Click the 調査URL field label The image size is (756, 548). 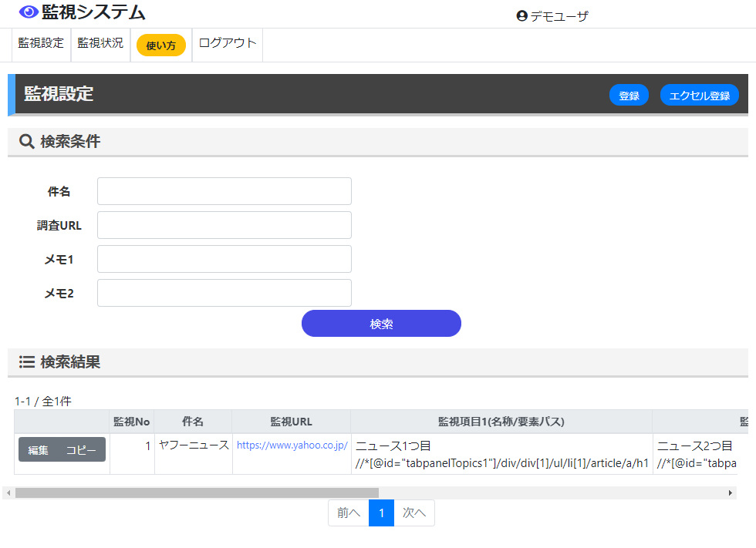pyautogui.click(x=59, y=225)
